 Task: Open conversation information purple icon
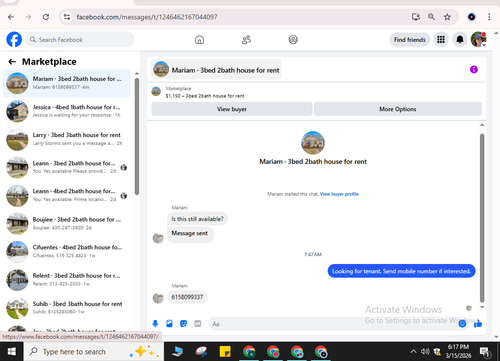point(474,69)
